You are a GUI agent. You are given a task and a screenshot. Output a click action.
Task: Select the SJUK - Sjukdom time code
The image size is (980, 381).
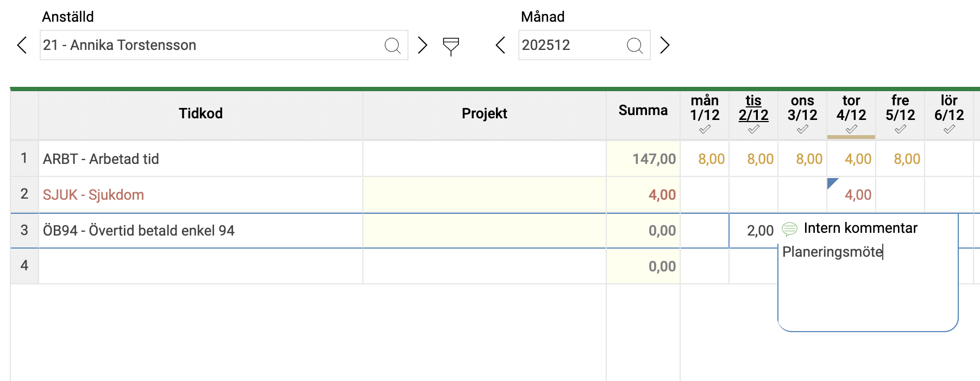tap(93, 195)
